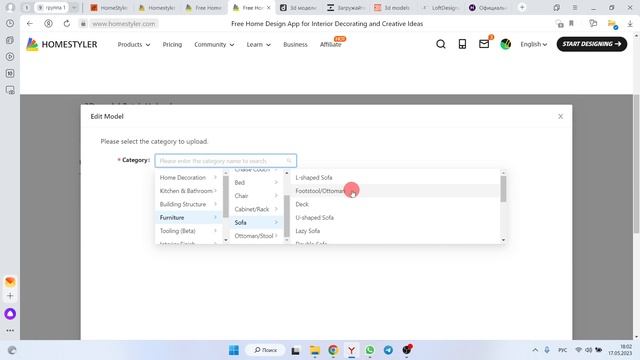640x360 pixels.
Task: Click the taskbar search box
Action: click(x=265, y=350)
